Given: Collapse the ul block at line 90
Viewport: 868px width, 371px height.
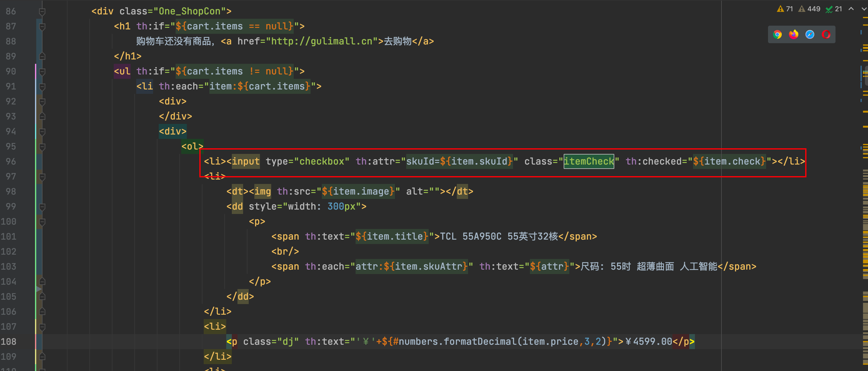Looking at the screenshot, I should (42, 72).
